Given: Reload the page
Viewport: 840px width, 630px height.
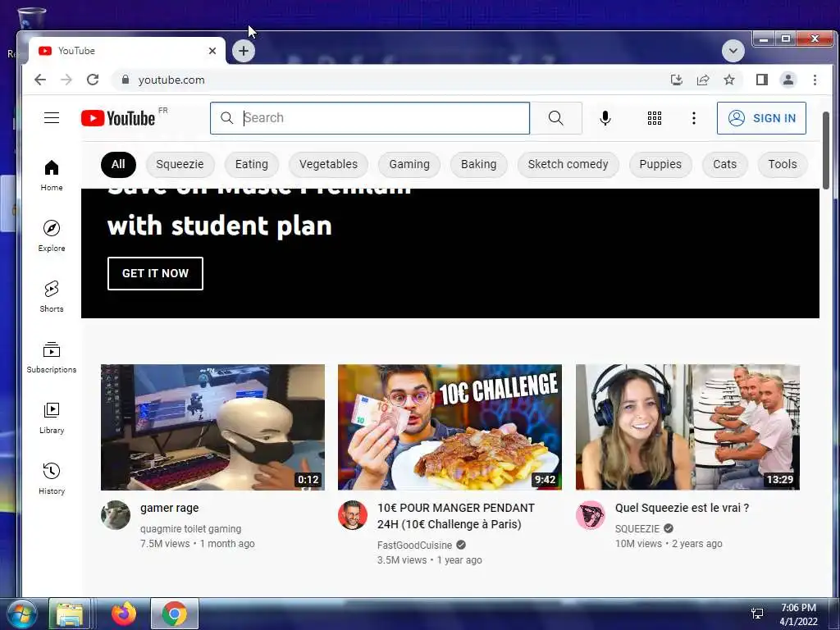Looking at the screenshot, I should pyautogui.click(x=93, y=80).
